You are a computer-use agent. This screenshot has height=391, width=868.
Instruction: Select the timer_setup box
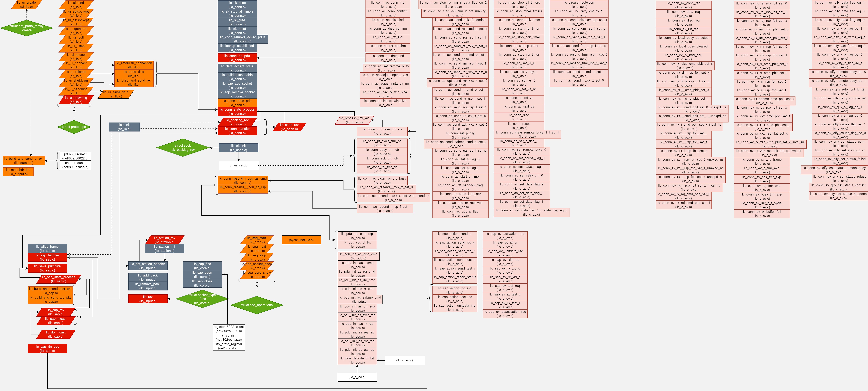(239, 165)
